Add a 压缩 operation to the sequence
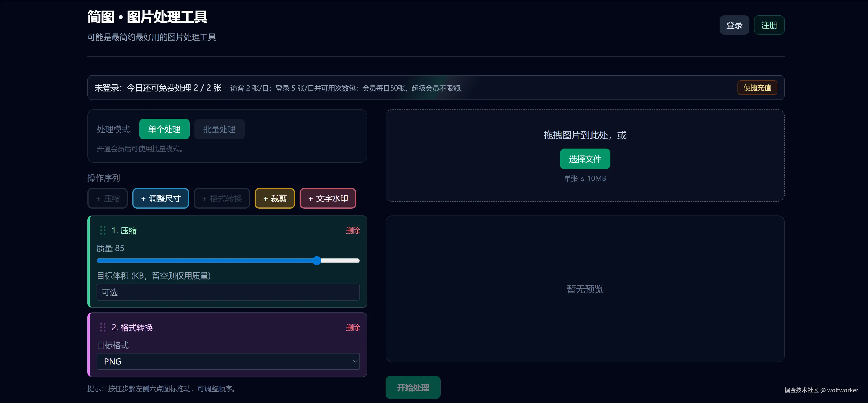Screen dimensions: 868x403 [x=107, y=198]
